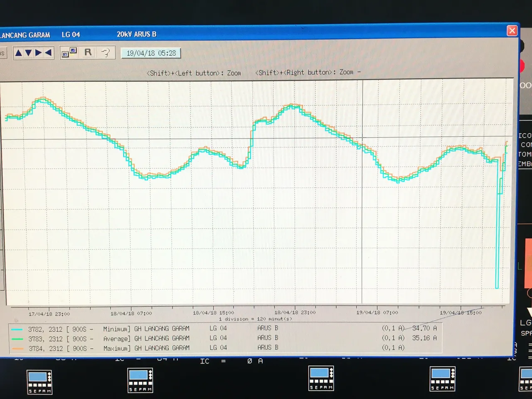
Task: Click the 19/04/18 15:00 axis label
Action: coord(461,313)
